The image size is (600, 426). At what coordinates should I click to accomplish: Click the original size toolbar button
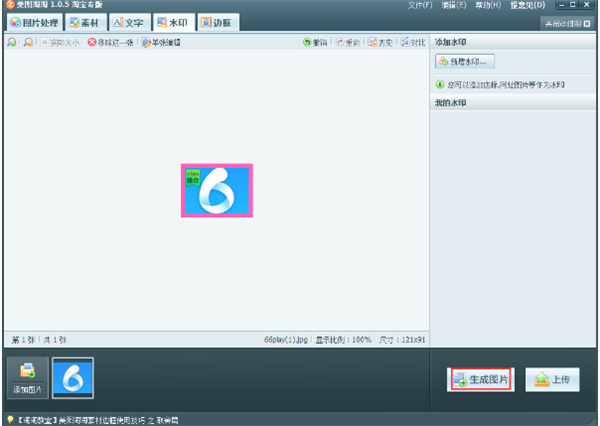click(x=61, y=43)
